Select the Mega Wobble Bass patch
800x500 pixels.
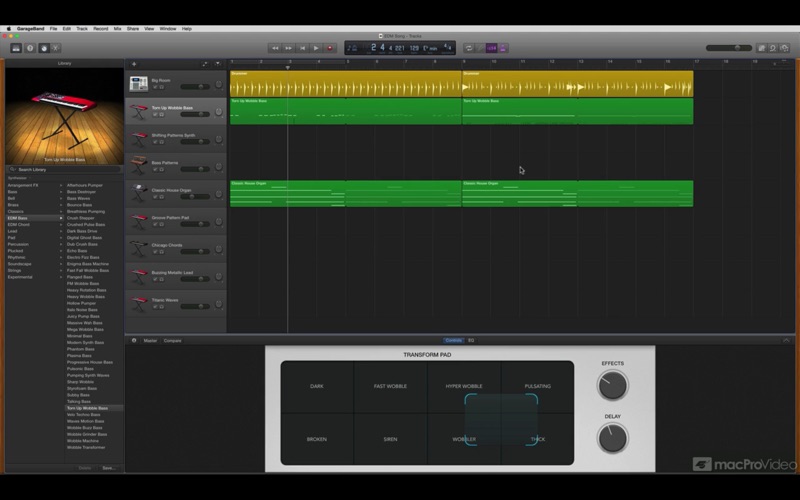(x=85, y=330)
